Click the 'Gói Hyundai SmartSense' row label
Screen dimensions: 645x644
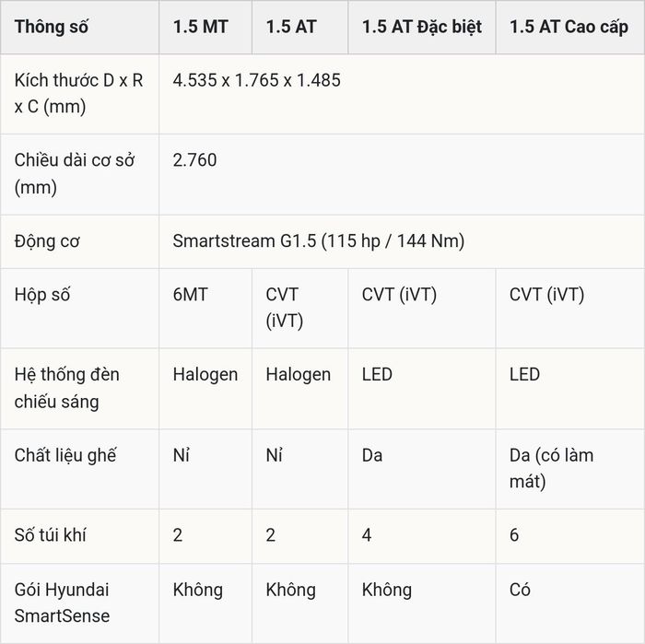coord(62,603)
